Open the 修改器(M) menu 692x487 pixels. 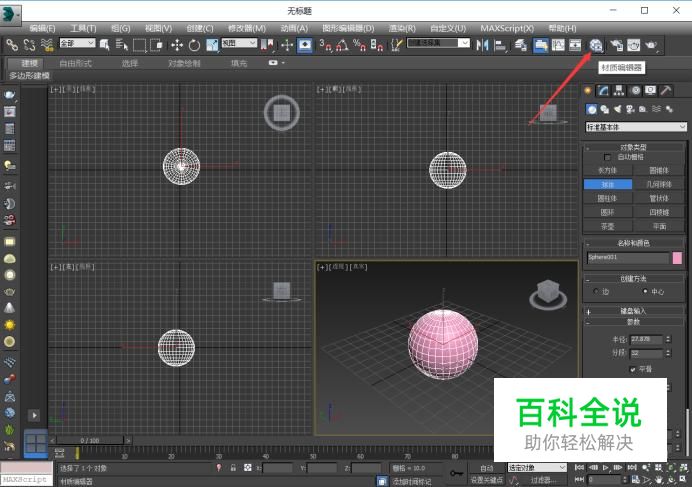[x=246, y=28]
